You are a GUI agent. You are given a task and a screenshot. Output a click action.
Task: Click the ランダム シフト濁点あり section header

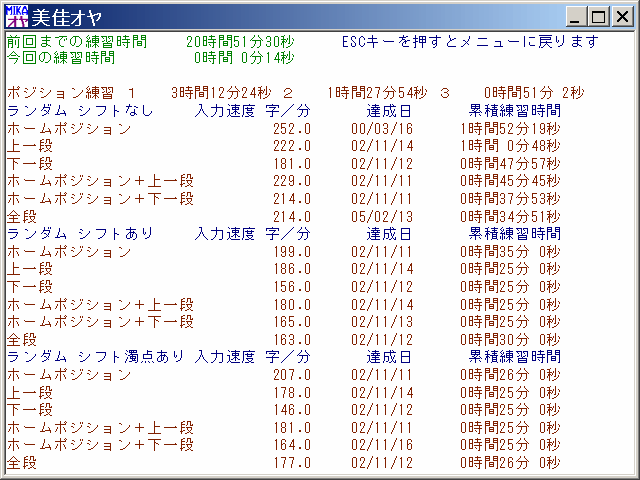(x=98, y=356)
